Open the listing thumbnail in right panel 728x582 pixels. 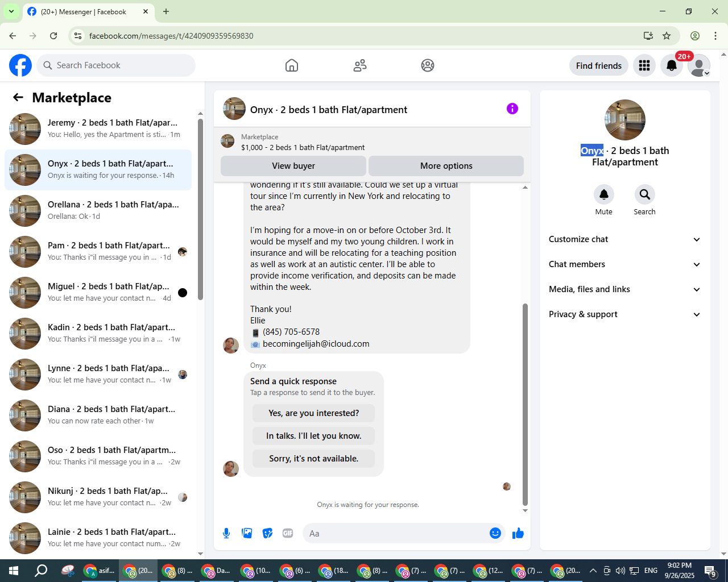[x=625, y=120]
